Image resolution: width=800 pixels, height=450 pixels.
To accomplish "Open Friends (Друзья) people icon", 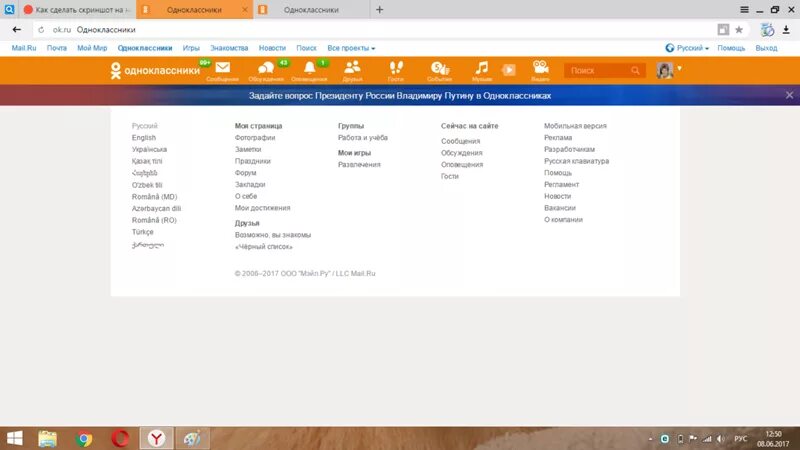I will (x=353, y=70).
